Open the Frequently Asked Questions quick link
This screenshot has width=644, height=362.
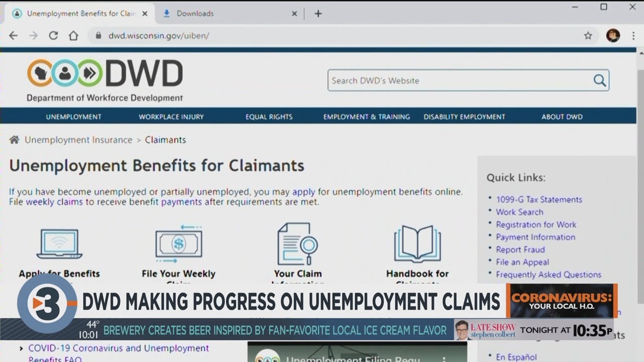548,275
